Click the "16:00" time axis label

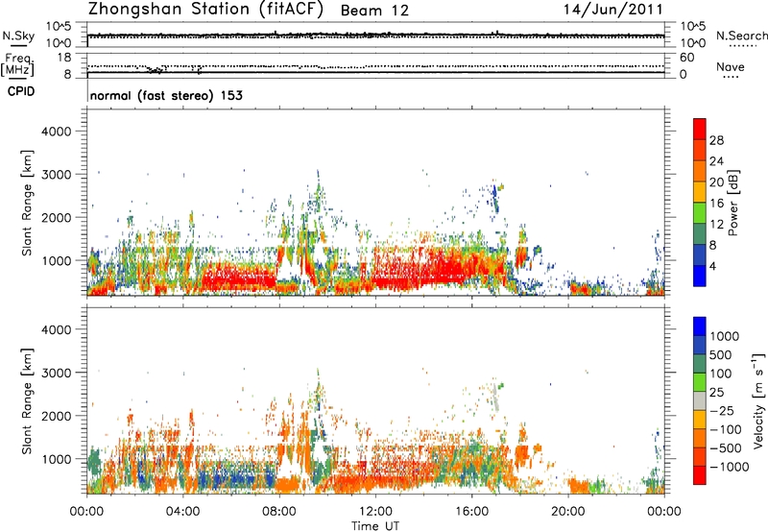point(471,512)
